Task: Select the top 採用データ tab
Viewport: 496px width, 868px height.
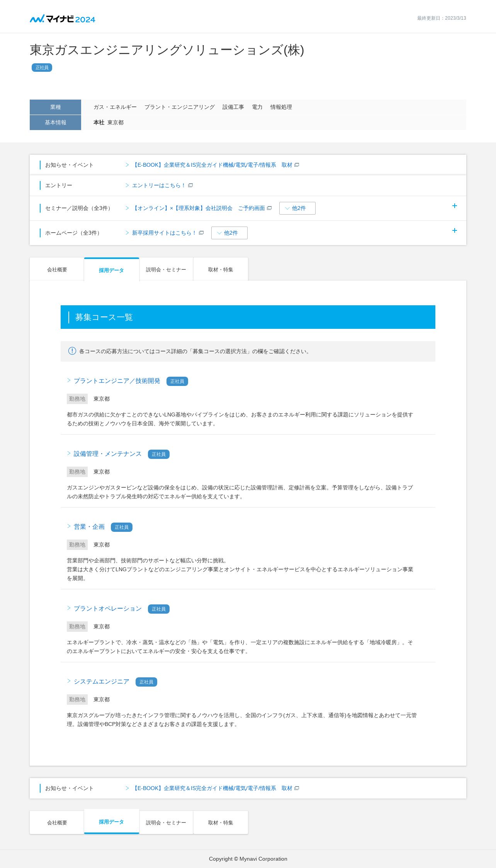Action: [112, 269]
